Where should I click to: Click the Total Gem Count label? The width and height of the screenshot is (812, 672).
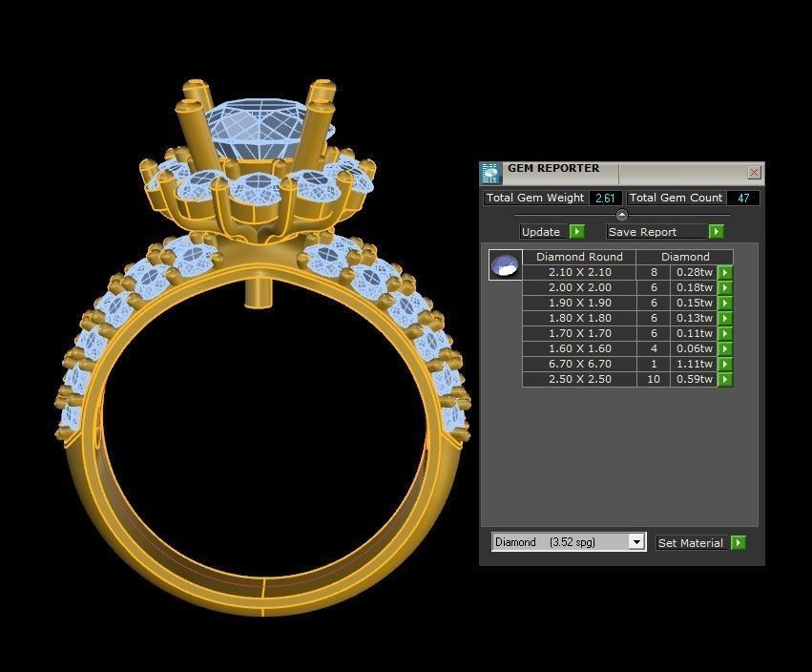pyautogui.click(x=676, y=198)
